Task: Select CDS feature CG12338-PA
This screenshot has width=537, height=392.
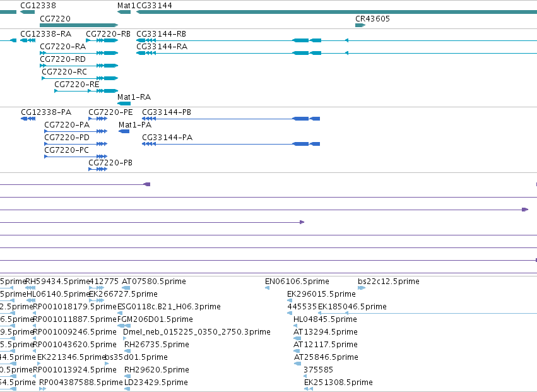Action: click(28, 119)
